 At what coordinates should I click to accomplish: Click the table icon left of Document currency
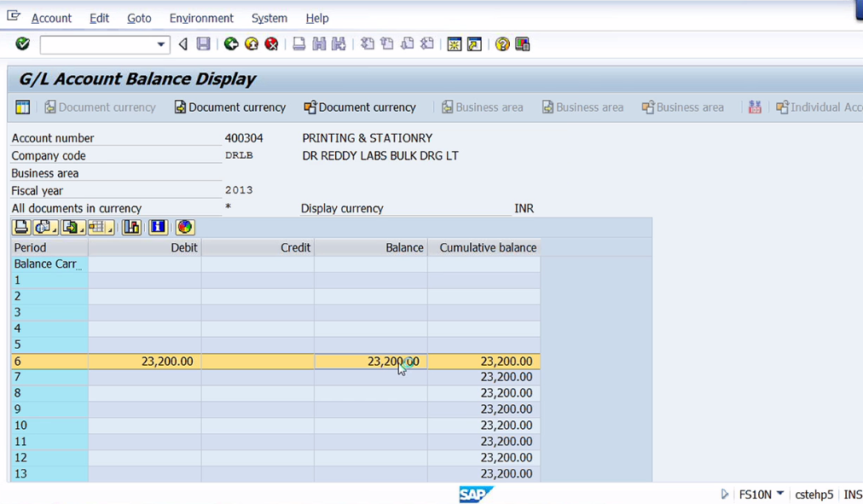tap(22, 107)
